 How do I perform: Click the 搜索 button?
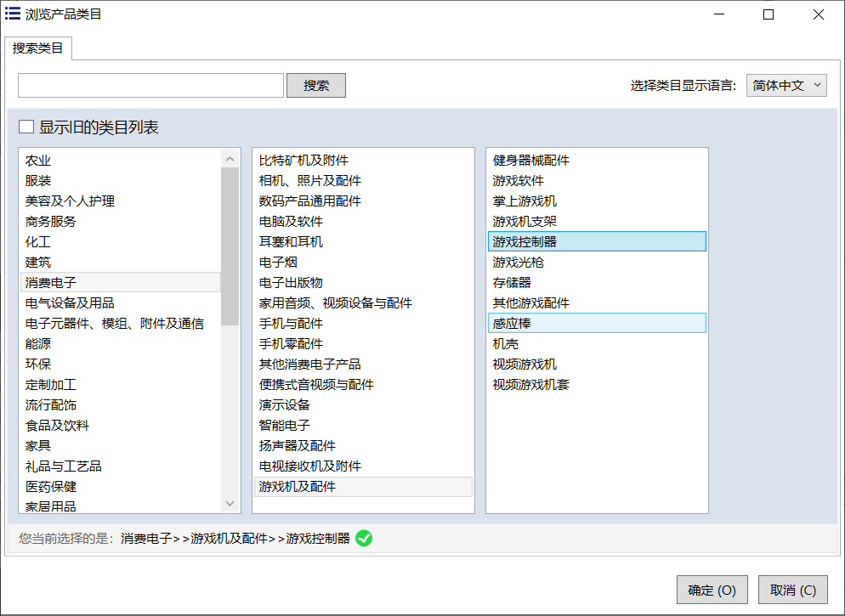coord(315,86)
